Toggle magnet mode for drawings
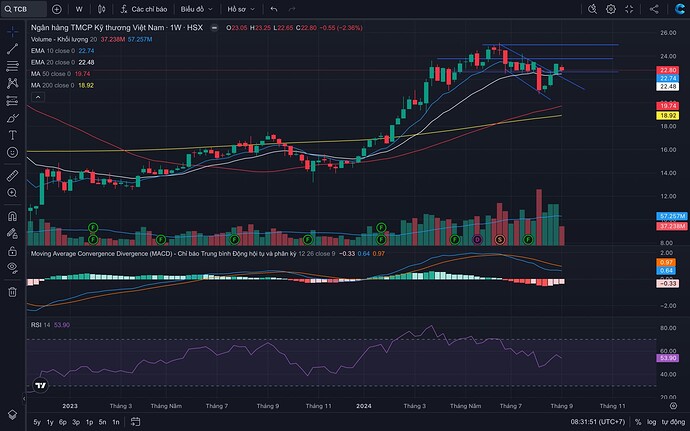Image resolution: width=690 pixels, height=431 pixels. [12, 216]
